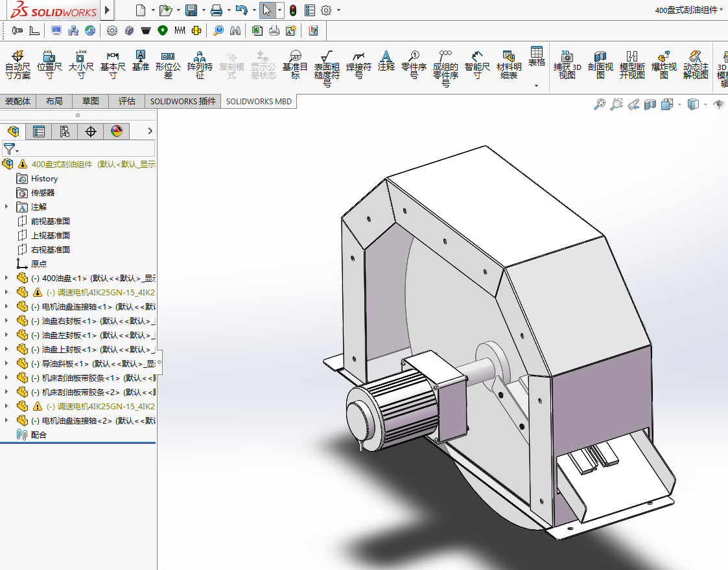Open the feature tree filter dropdown
The image size is (728, 570).
tap(11, 149)
